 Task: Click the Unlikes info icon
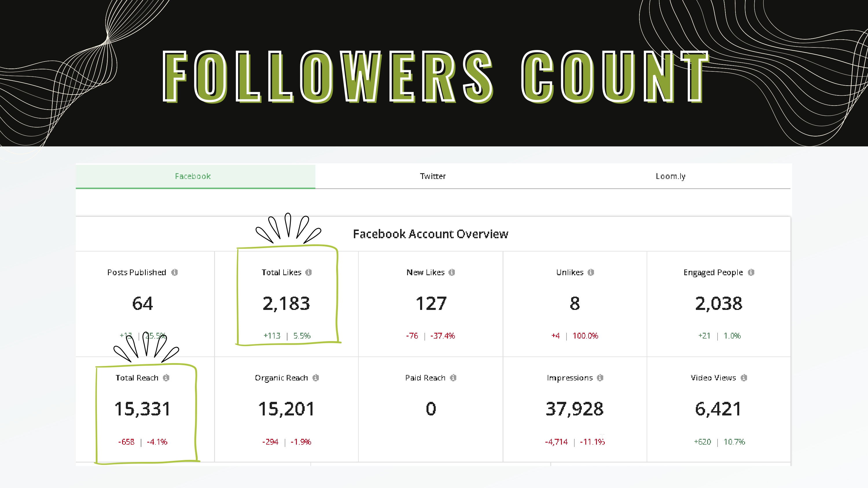(x=591, y=272)
